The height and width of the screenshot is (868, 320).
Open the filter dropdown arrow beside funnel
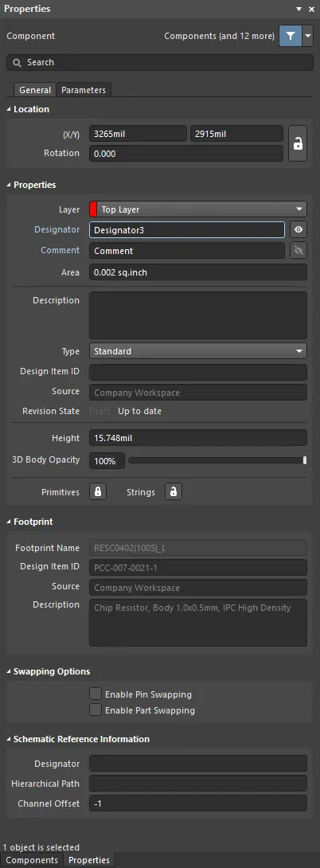(x=308, y=36)
